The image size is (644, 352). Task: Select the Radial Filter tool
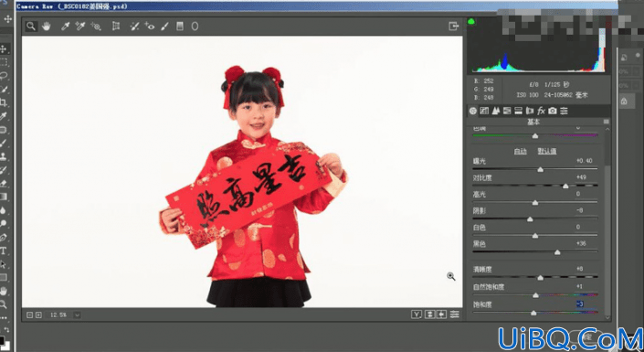195,27
